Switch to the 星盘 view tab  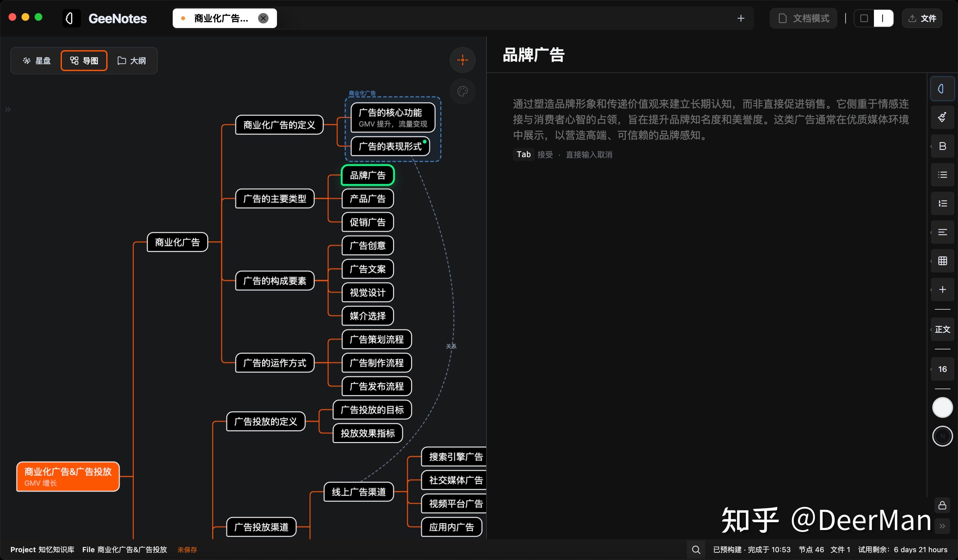click(x=37, y=61)
